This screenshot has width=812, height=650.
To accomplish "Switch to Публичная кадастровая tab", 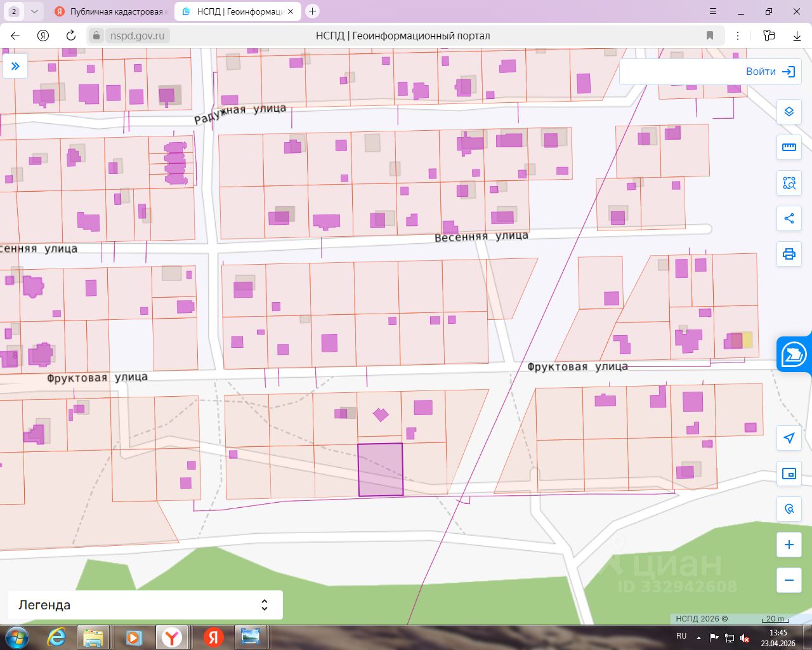I will (111, 11).
